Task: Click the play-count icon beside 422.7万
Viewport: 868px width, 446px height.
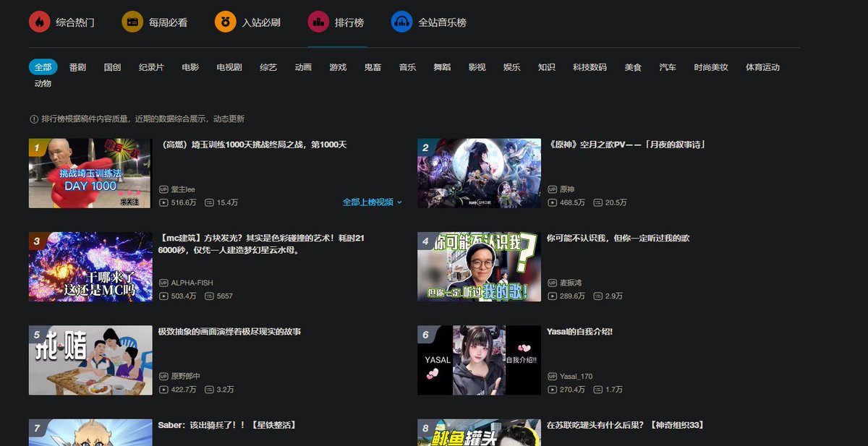Action: tap(163, 390)
